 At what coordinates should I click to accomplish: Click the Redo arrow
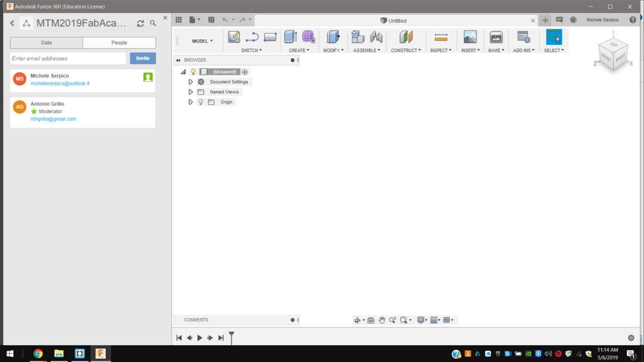[243, 20]
